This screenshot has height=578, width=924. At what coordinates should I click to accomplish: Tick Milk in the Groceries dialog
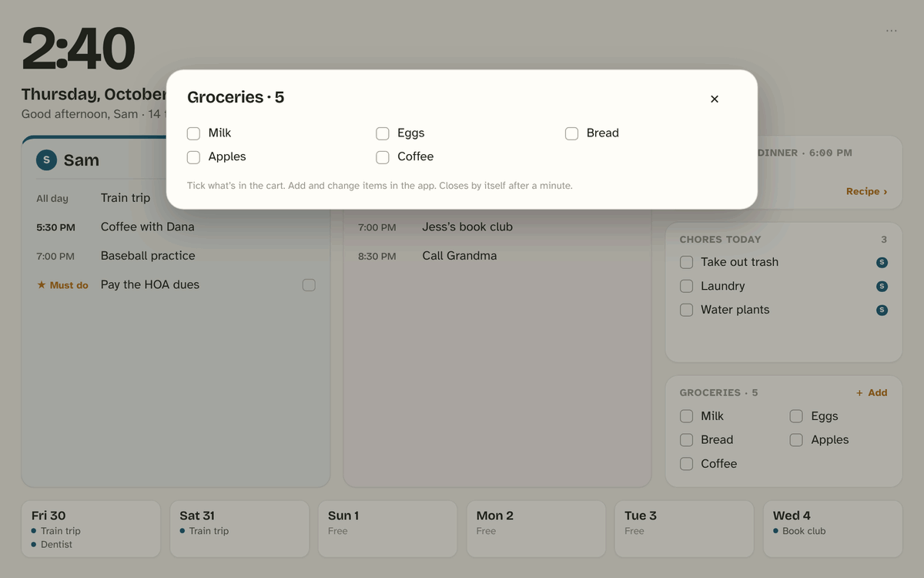pyautogui.click(x=193, y=133)
